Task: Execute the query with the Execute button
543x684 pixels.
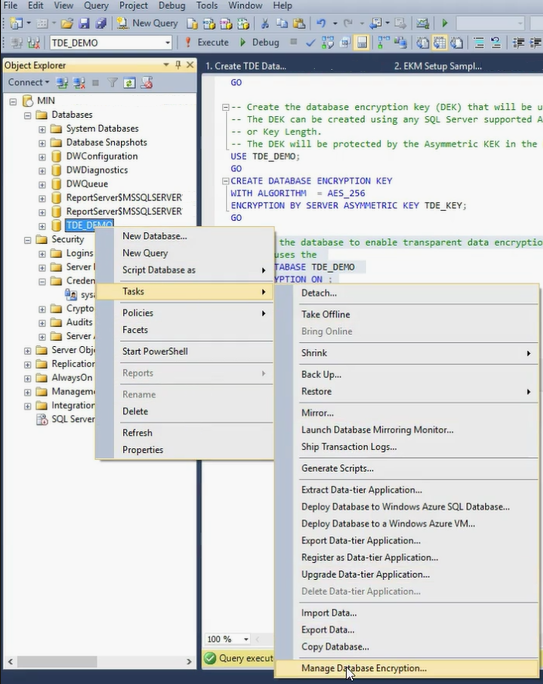Action: tap(206, 42)
